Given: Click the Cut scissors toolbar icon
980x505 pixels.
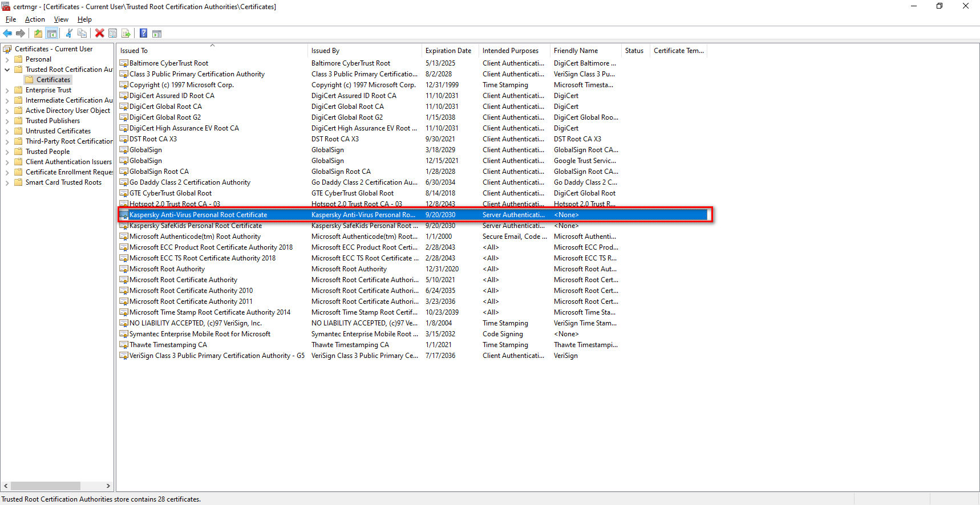Looking at the screenshot, I should coord(69,33).
